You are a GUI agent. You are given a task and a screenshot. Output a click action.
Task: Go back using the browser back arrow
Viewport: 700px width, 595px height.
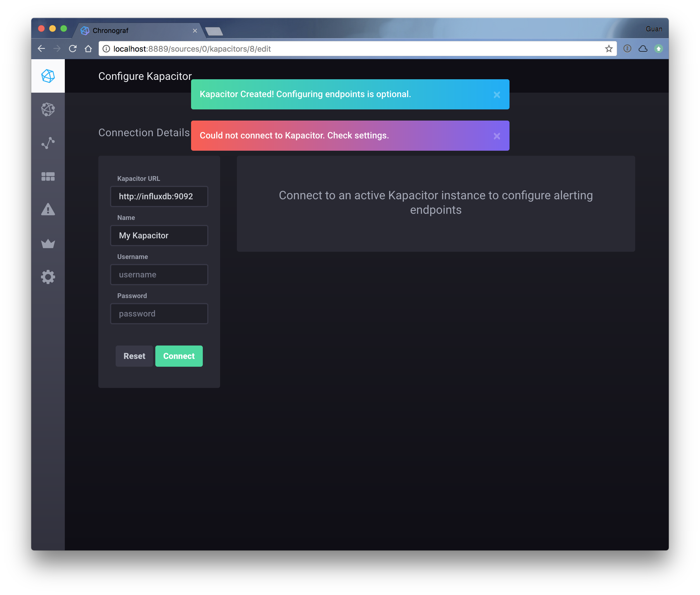pyautogui.click(x=41, y=48)
